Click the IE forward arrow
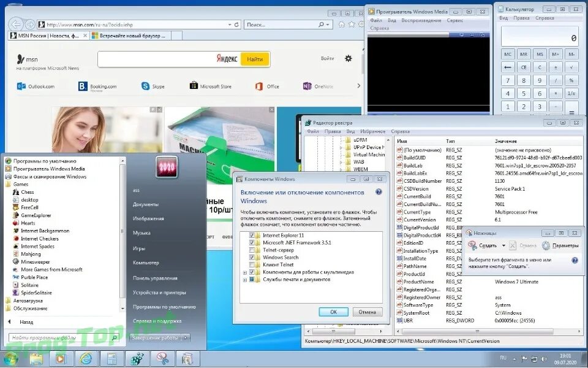Screen dimensions: 588x368 pos(30,25)
